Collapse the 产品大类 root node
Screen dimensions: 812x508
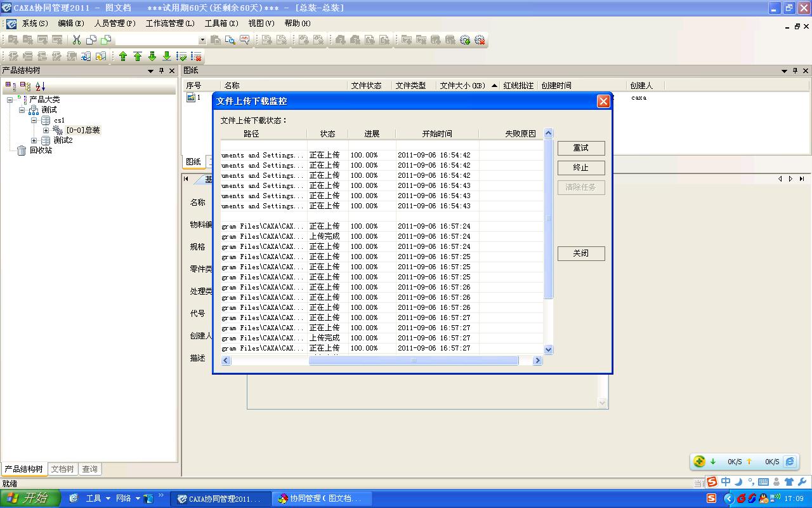tap(10, 100)
